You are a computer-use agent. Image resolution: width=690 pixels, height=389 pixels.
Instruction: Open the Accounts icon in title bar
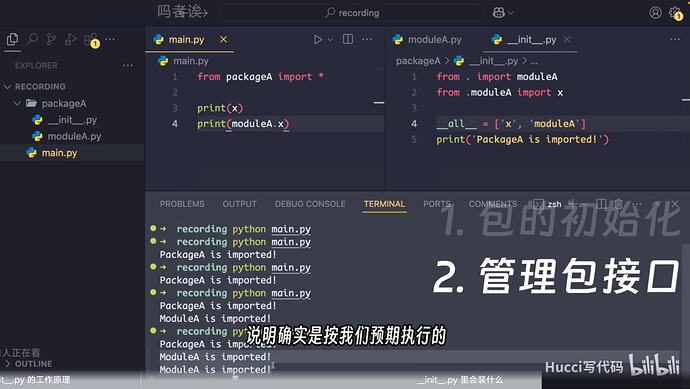[x=655, y=13]
